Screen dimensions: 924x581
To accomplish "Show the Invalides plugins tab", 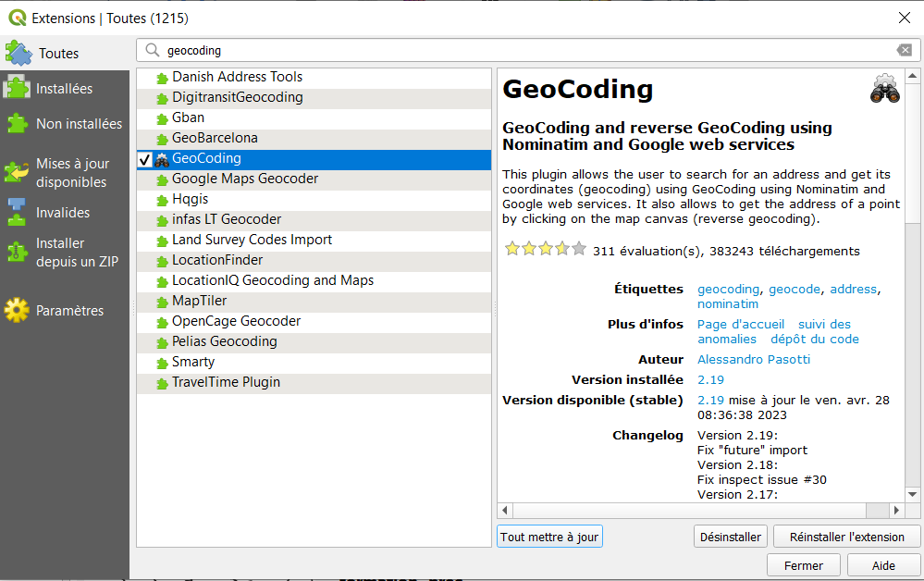I will [x=65, y=212].
